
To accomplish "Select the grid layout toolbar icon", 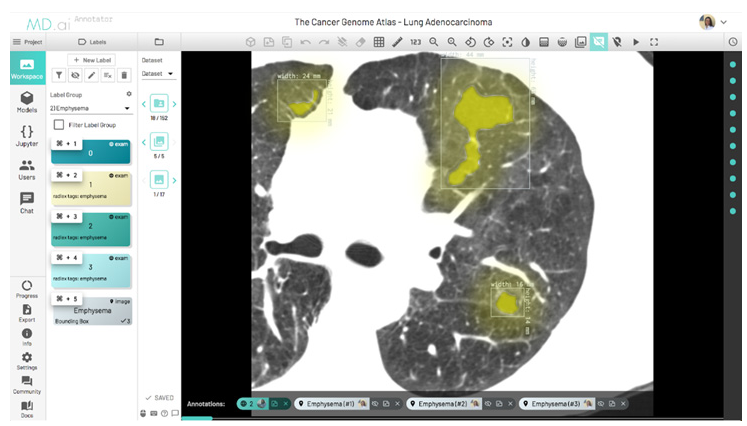I will (379, 42).
